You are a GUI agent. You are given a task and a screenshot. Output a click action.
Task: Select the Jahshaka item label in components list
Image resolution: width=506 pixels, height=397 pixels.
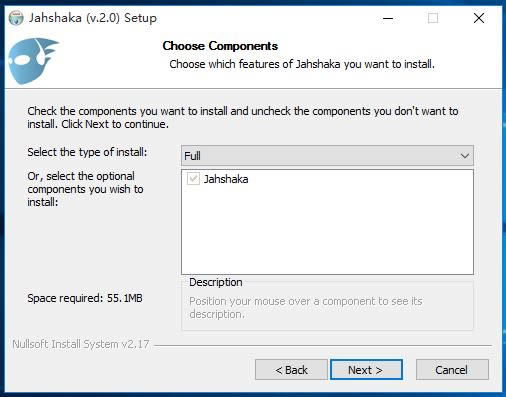tap(226, 179)
